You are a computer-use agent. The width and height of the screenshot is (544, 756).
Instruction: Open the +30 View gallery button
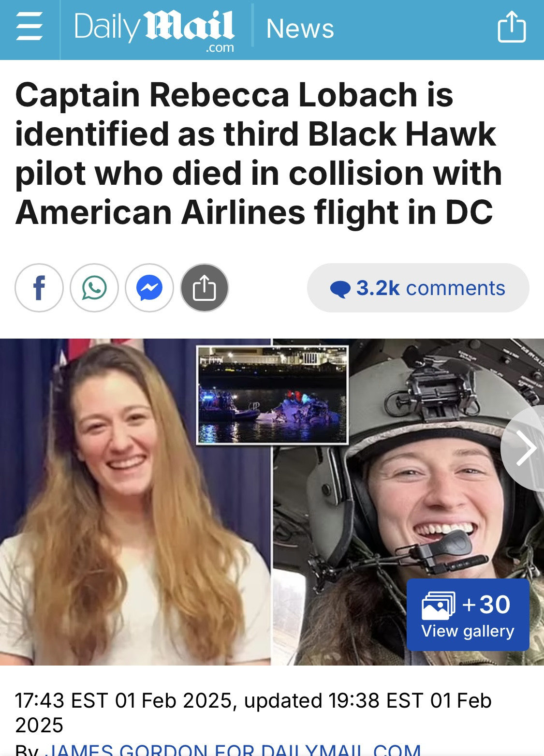click(468, 615)
